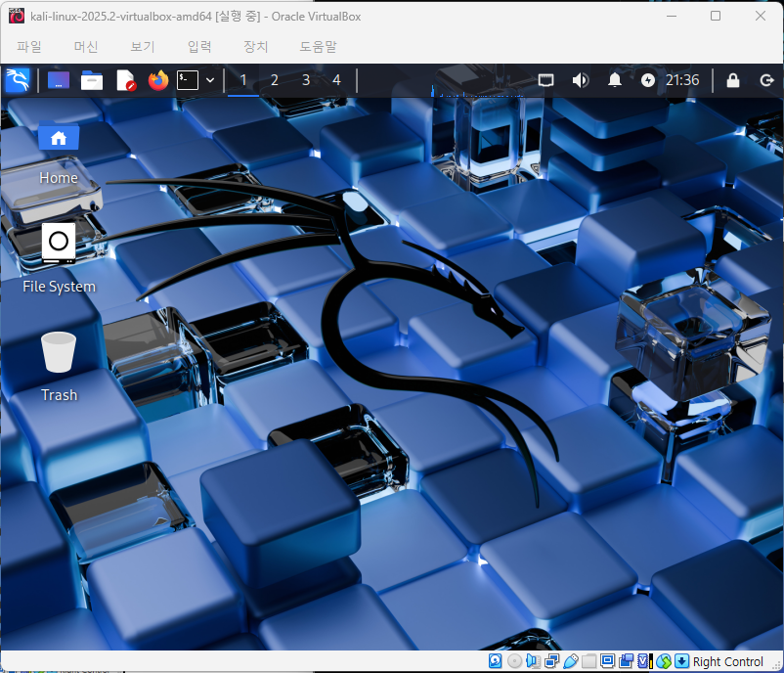Open the 머신 menu
The image size is (784, 673).
(x=86, y=47)
